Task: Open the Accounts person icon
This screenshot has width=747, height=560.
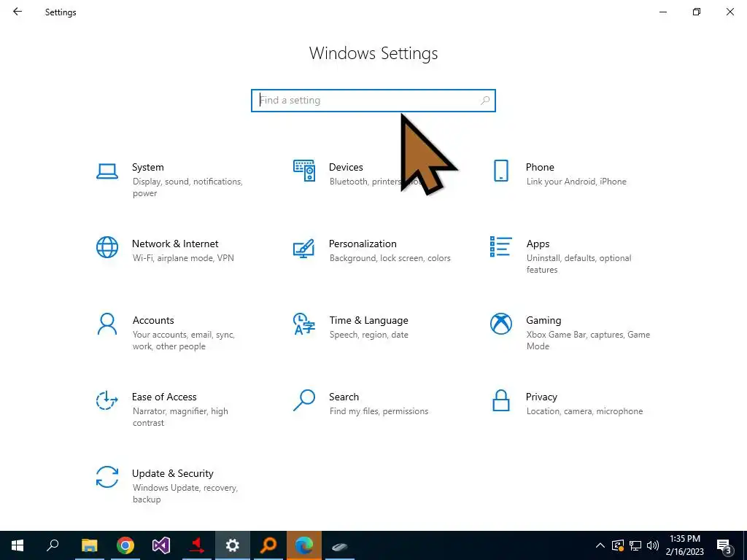Action: pyautogui.click(x=107, y=324)
